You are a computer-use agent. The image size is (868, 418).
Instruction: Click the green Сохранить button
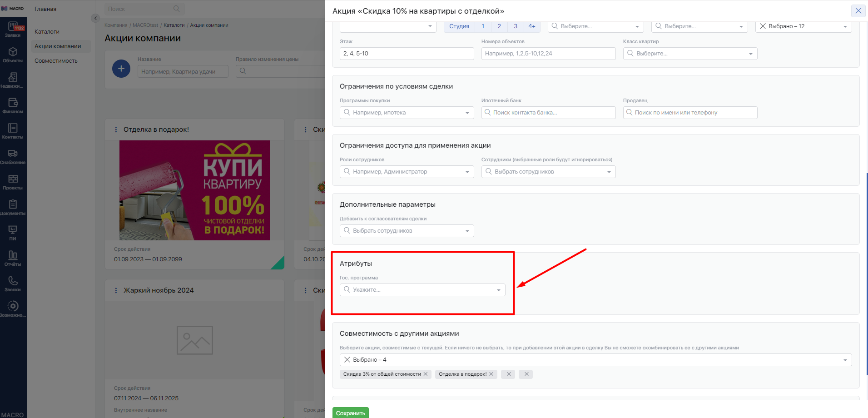[350, 413]
